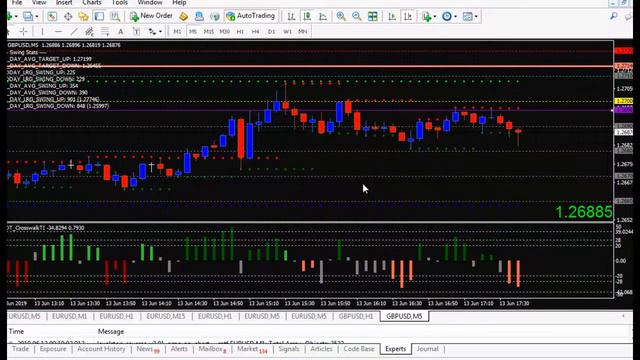Switch to the GBPUSD,H1 chart tab
This screenshot has width=640, height=360.
(356, 316)
